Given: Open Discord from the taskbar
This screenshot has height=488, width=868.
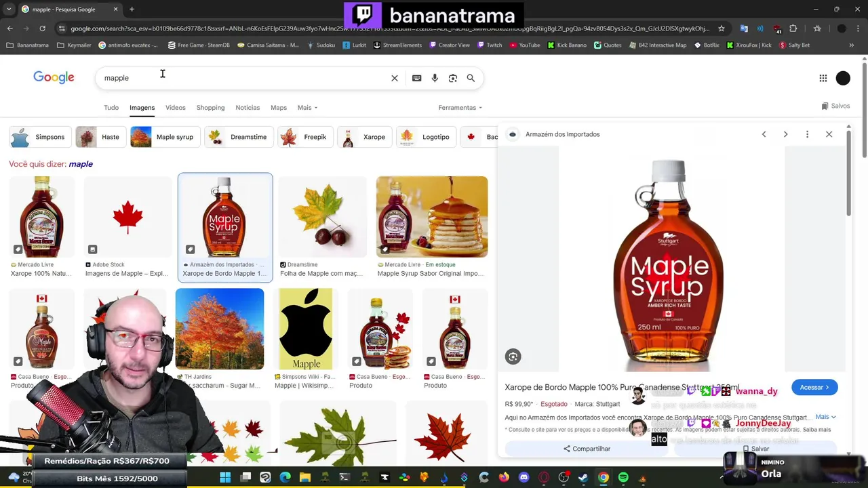Looking at the screenshot, I should pos(524,477).
